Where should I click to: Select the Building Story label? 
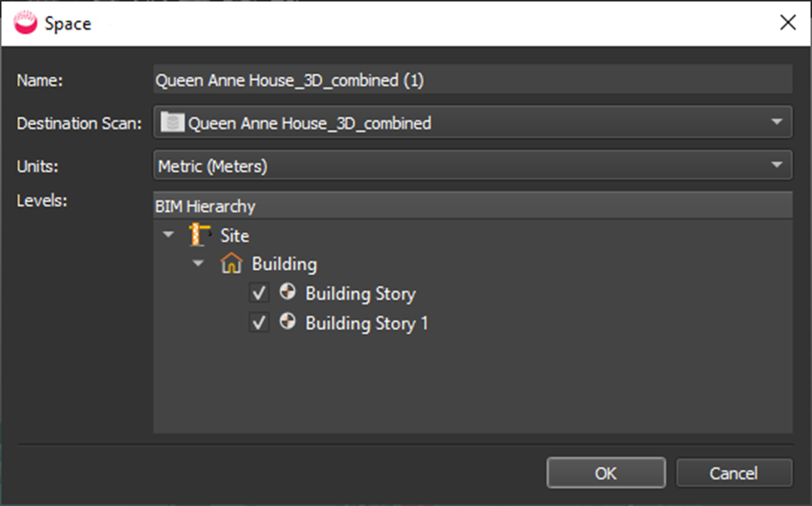[360, 294]
